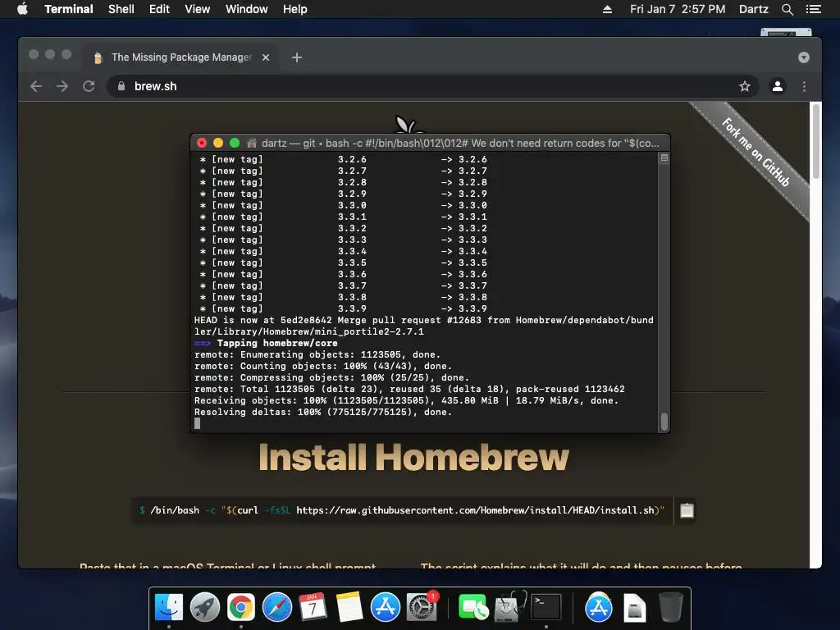Open the Applications folder stack in dock
This screenshot has width=840, height=630.
pos(598,608)
